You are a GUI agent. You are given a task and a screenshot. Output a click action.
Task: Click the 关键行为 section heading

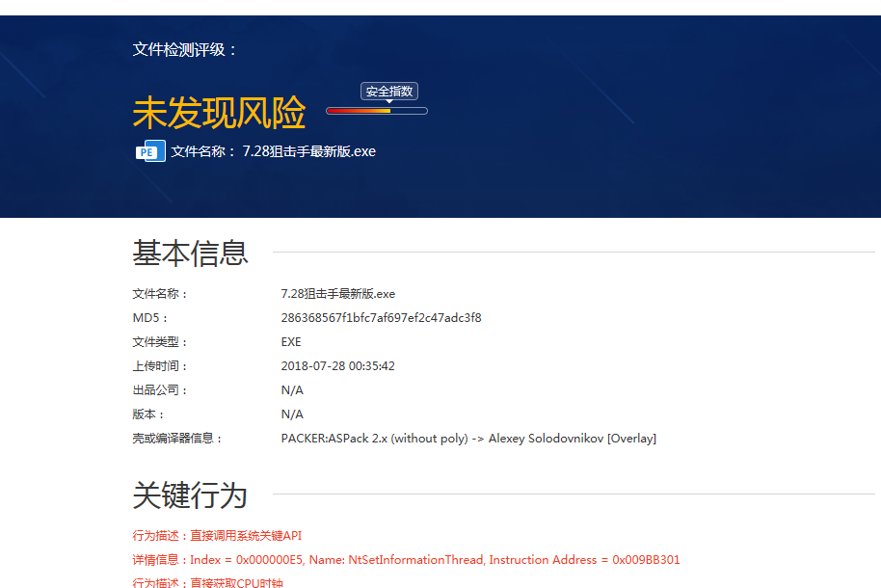pyautogui.click(x=191, y=495)
